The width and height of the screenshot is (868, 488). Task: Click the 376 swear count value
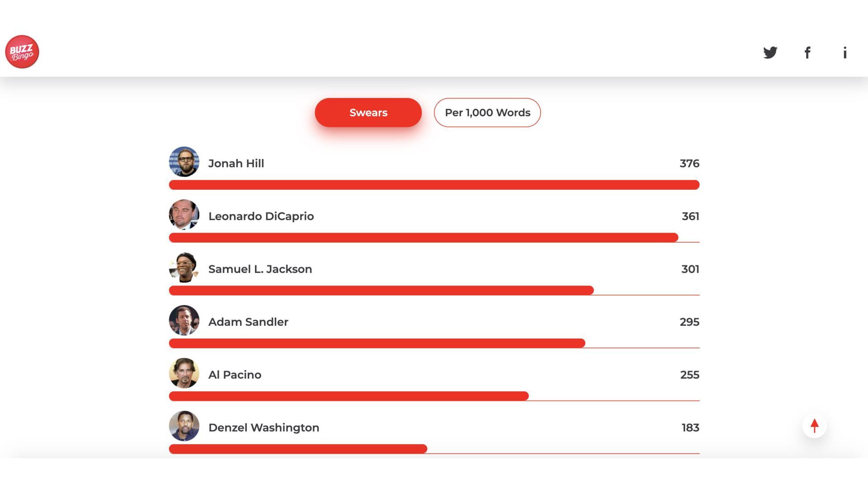pyautogui.click(x=689, y=163)
